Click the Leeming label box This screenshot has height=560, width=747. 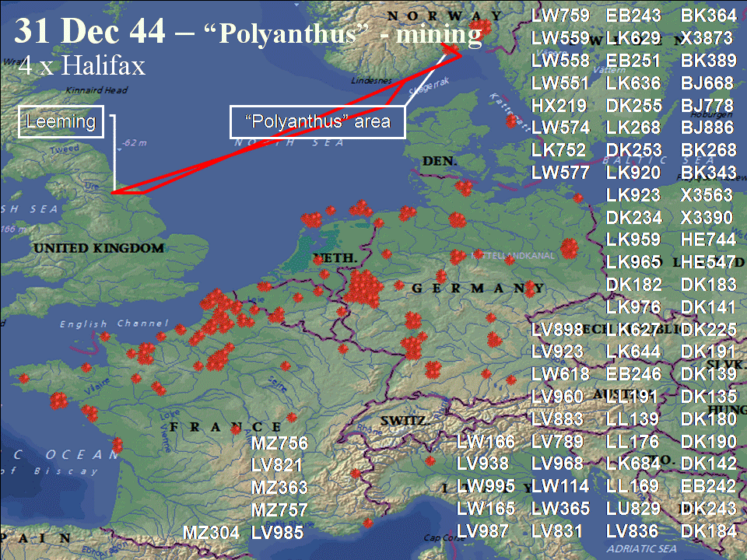(x=61, y=122)
